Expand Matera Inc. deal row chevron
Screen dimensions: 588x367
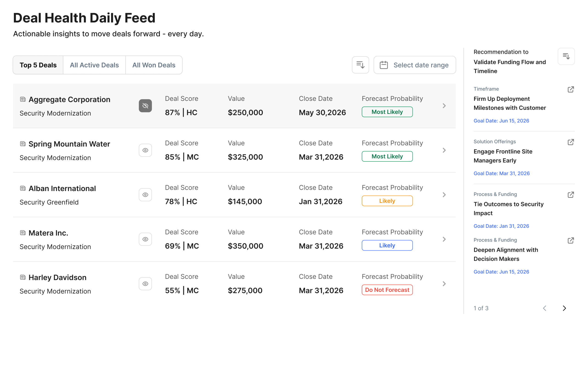click(444, 239)
